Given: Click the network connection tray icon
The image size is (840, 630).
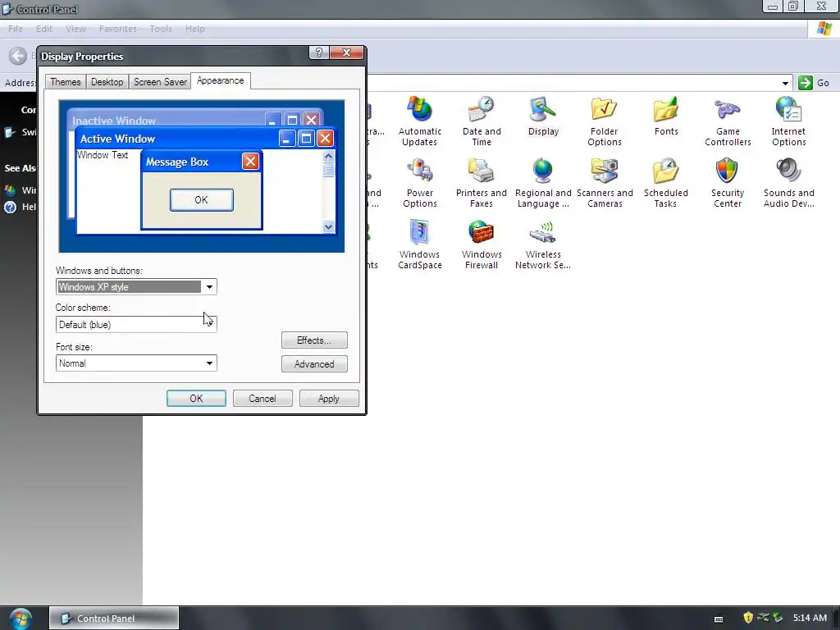Looking at the screenshot, I should click(763, 618).
